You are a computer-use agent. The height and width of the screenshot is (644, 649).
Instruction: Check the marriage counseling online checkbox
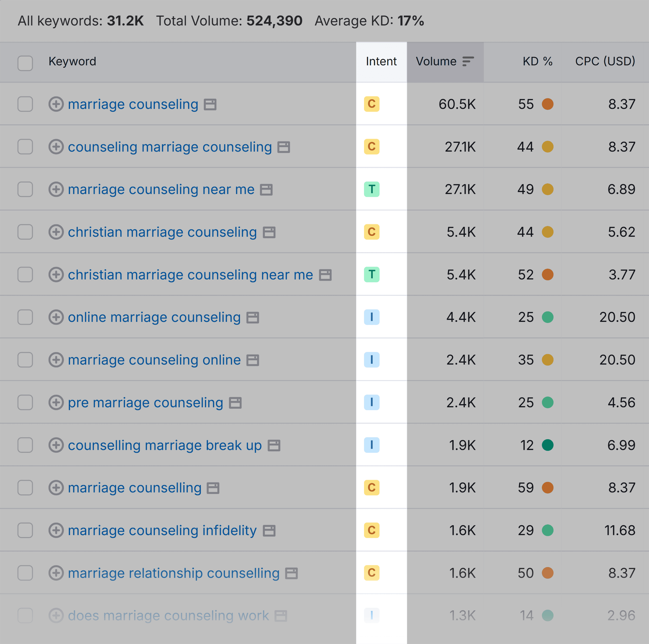pyautogui.click(x=25, y=360)
